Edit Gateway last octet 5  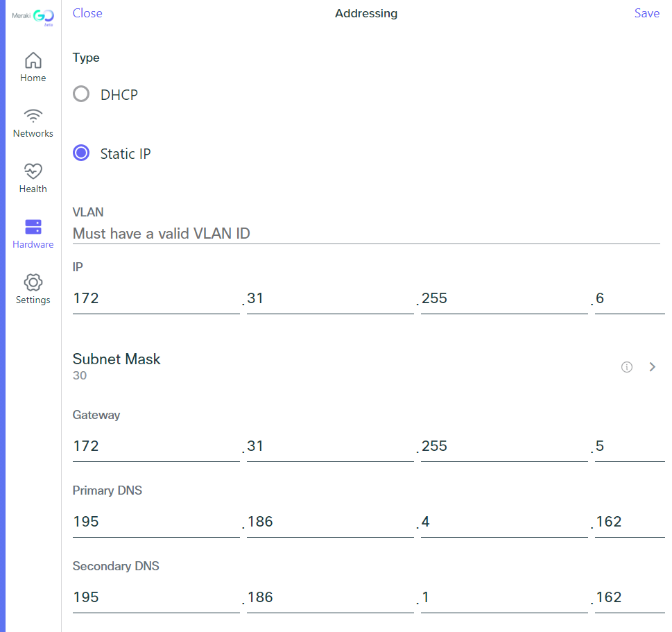coord(630,446)
